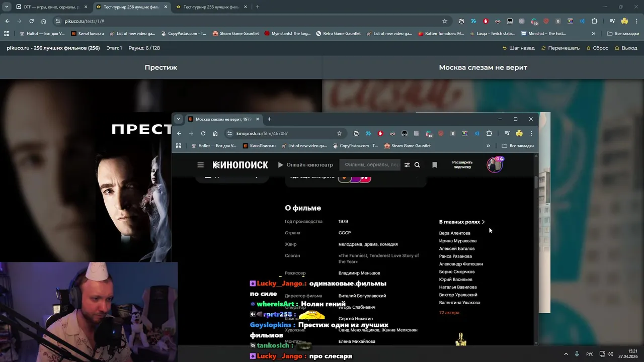Open Онлайн-кинотеатр section
The image size is (644, 362).
[x=305, y=165]
